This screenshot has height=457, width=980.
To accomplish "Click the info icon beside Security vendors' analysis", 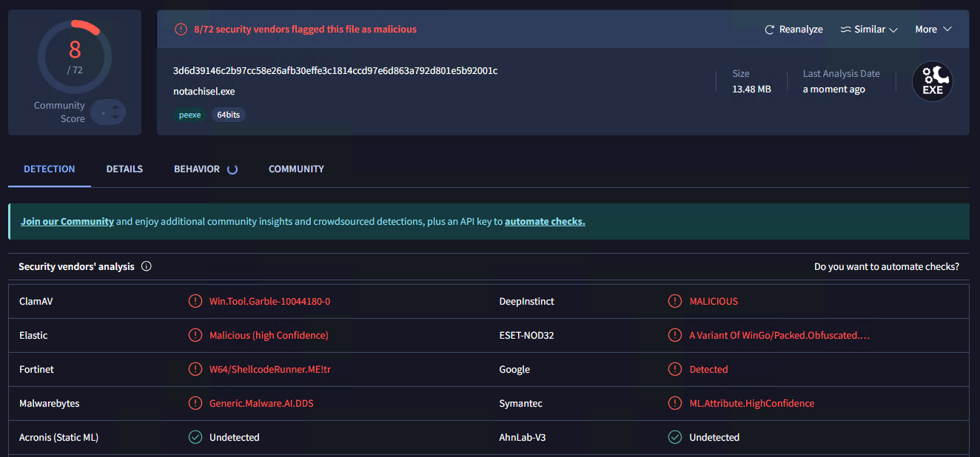I will click(147, 266).
